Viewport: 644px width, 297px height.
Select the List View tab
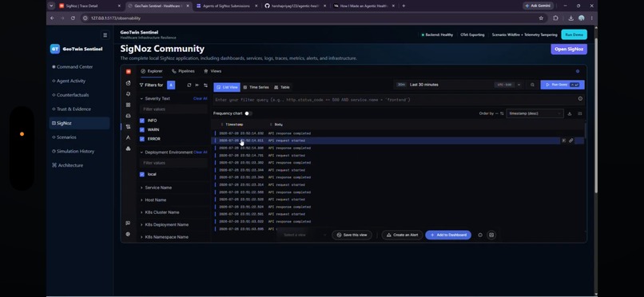coord(227,87)
